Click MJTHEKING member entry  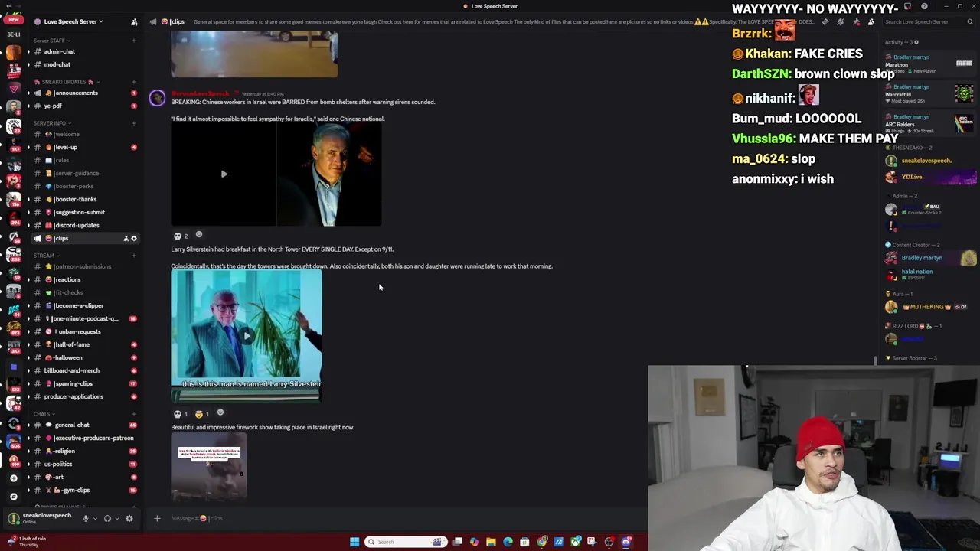(x=932, y=307)
